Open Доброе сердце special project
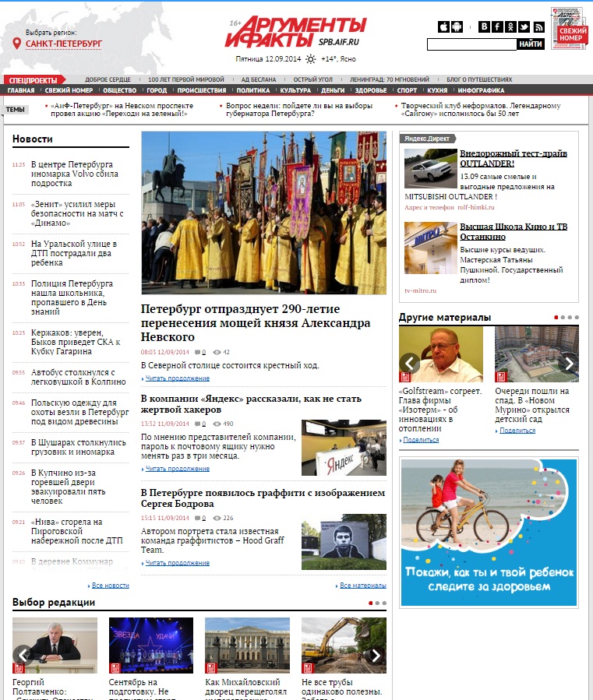The image size is (593, 700). (x=108, y=79)
